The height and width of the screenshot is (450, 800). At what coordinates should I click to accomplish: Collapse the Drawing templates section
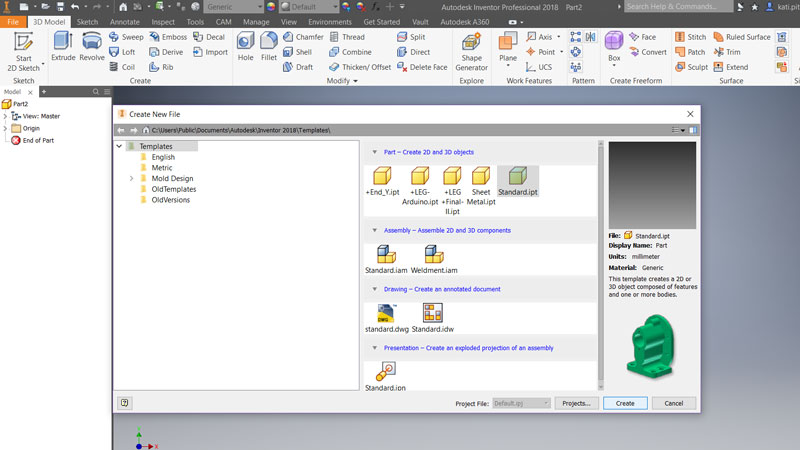click(x=374, y=289)
